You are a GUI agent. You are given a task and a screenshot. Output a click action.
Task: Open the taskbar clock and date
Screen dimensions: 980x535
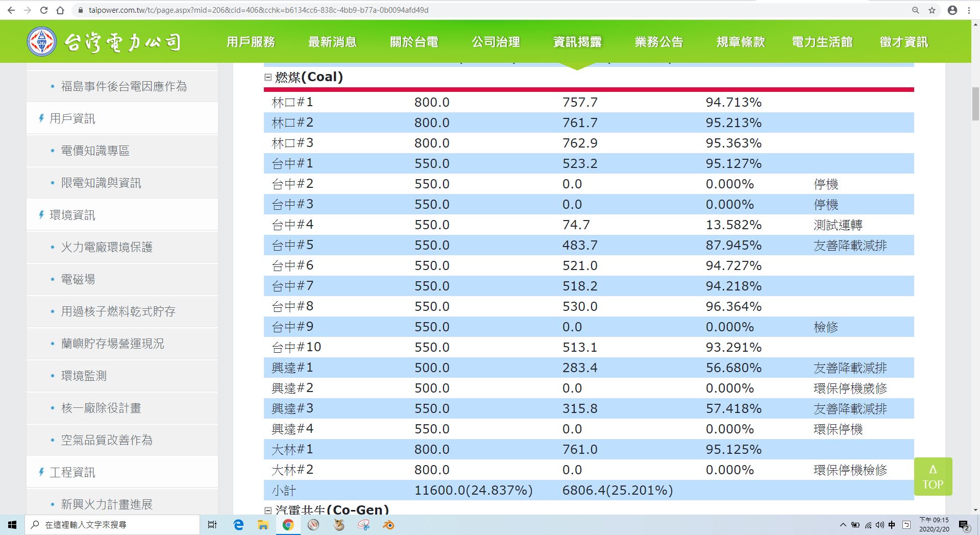(x=934, y=525)
